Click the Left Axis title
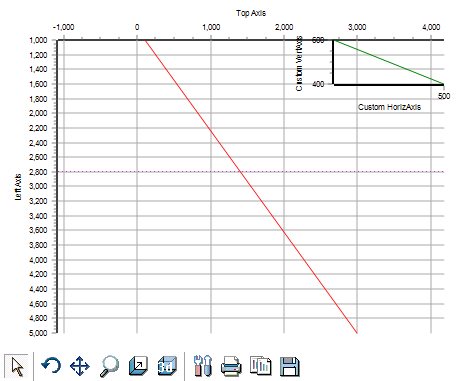The width and height of the screenshot is (457, 381). click(18, 187)
